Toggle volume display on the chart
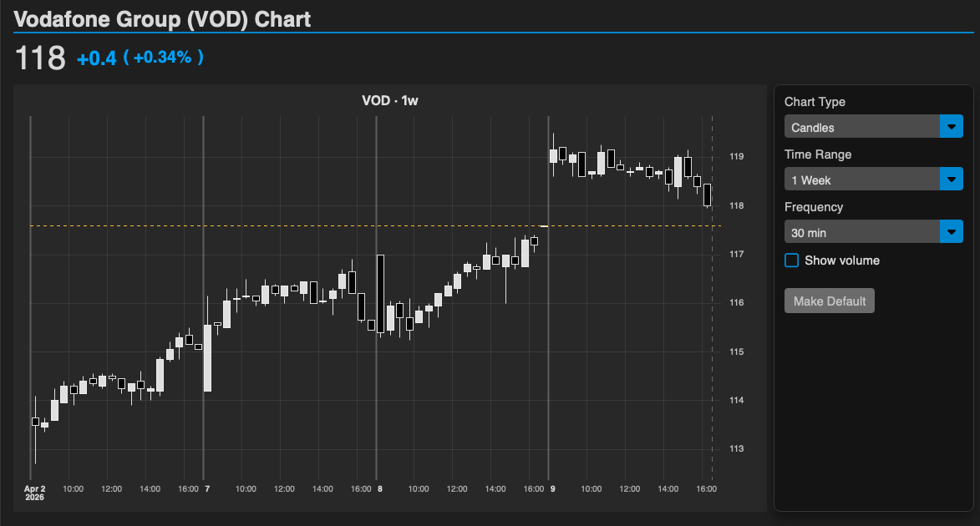 click(791, 260)
